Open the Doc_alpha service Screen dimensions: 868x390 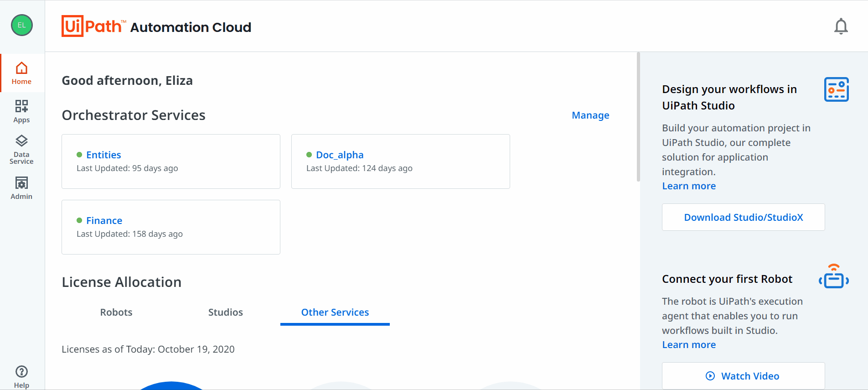click(340, 155)
